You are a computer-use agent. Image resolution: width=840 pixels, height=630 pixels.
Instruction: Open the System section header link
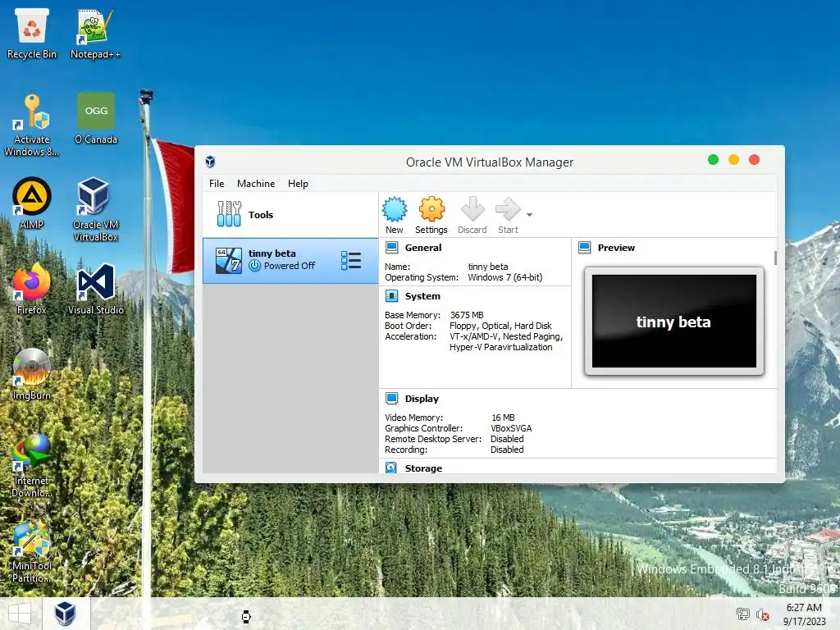tap(422, 295)
